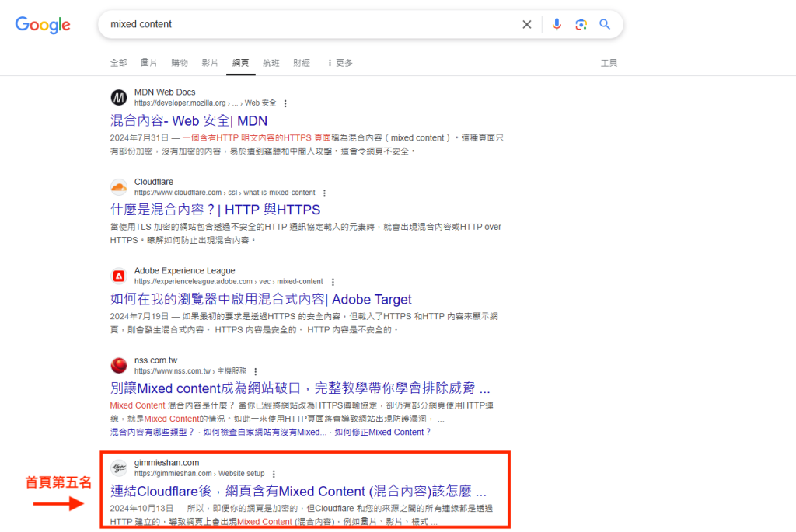Image resolution: width=796 pixels, height=532 pixels.
Task: Open 如何在我的瀏覽器中啟用混合式內容 Adobe Target result
Action: pyautogui.click(x=261, y=299)
